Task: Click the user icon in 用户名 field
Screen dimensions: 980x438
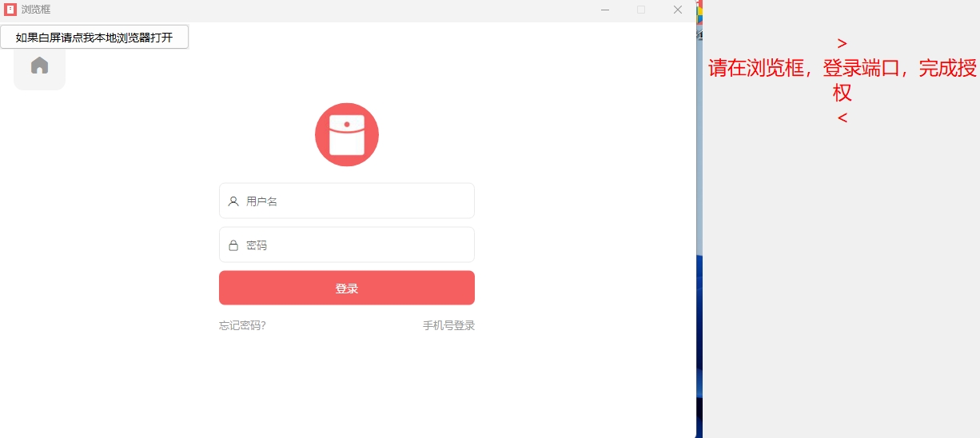Action: pyautogui.click(x=233, y=201)
